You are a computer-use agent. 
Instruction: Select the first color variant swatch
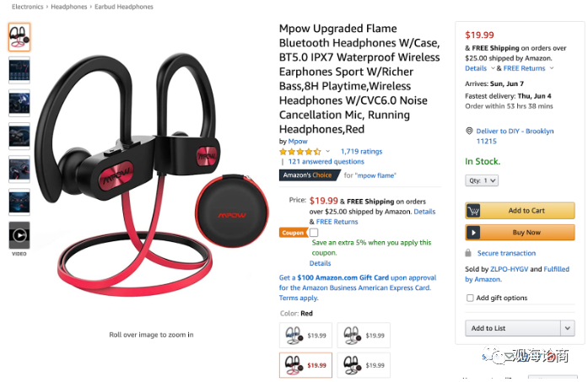(305, 336)
